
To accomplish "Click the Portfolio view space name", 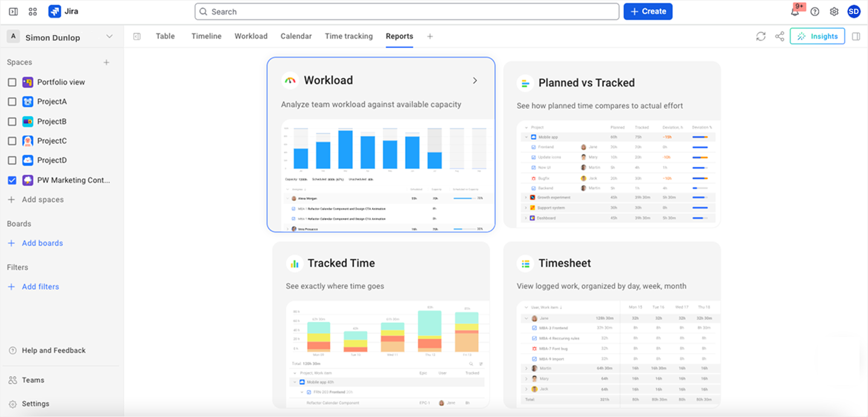I will (61, 82).
